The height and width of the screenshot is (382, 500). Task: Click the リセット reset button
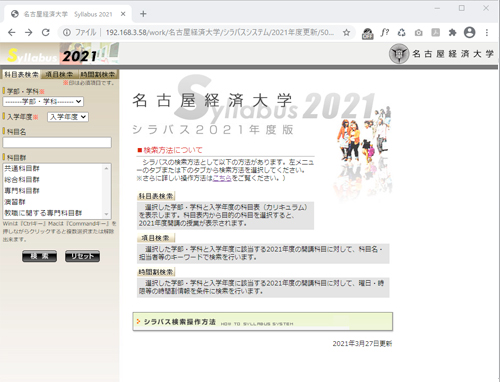(x=82, y=256)
